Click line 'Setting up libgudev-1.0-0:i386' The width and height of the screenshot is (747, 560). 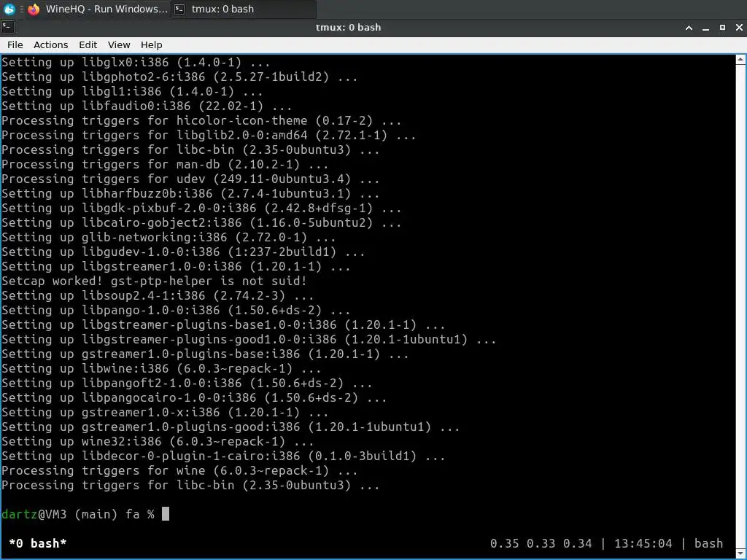point(183,252)
